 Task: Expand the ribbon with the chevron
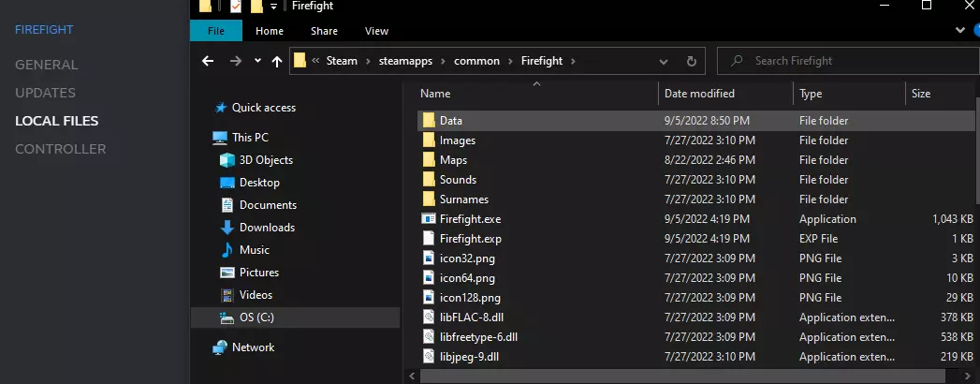[x=960, y=29]
